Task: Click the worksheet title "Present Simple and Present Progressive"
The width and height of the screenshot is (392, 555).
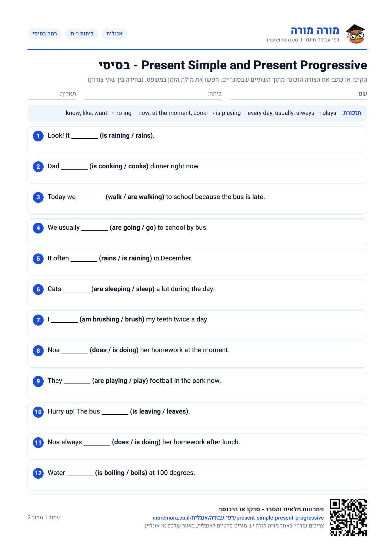Action: point(254,65)
